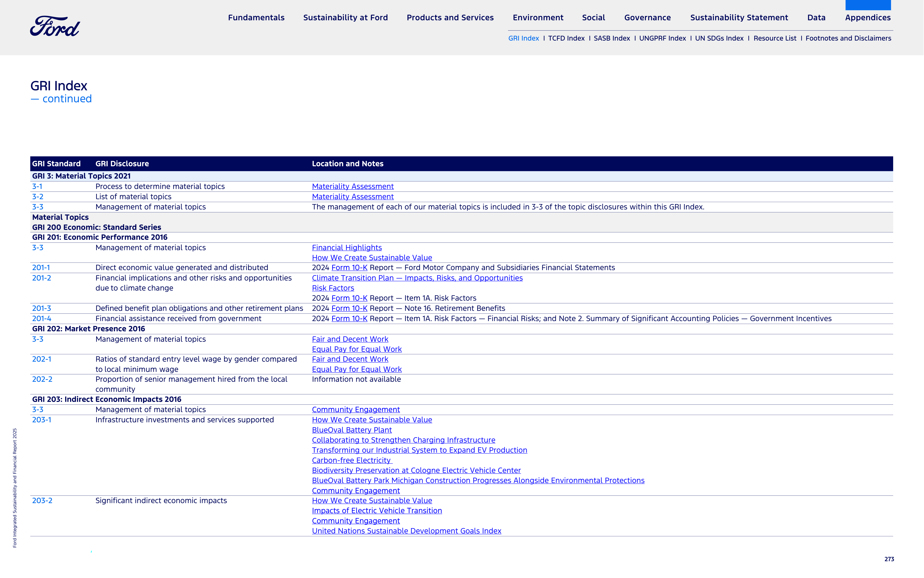924x578 pixels.
Task: Open Community Engagement in row 203-2
Action: pyautogui.click(x=356, y=521)
